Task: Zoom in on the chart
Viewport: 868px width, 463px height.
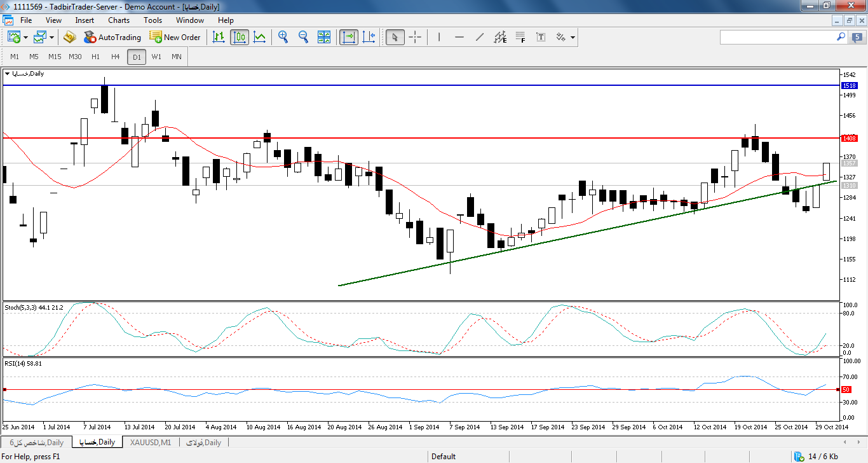Action: pos(283,37)
